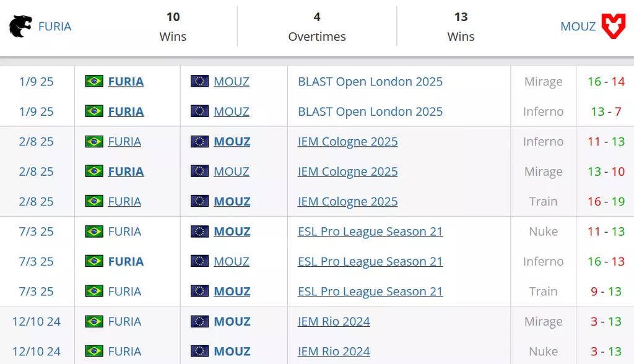Click Brazil flag in Mirage 16-14 row
Viewport: 634px width, 364px height.
pyautogui.click(x=94, y=81)
